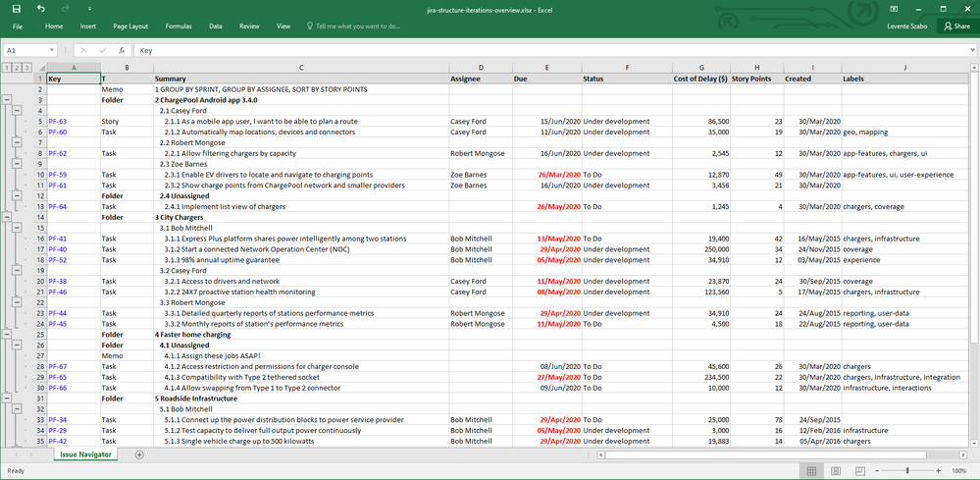This screenshot has height=480, width=980.
Task: Click the zoom out minus icon
Action: point(878,470)
